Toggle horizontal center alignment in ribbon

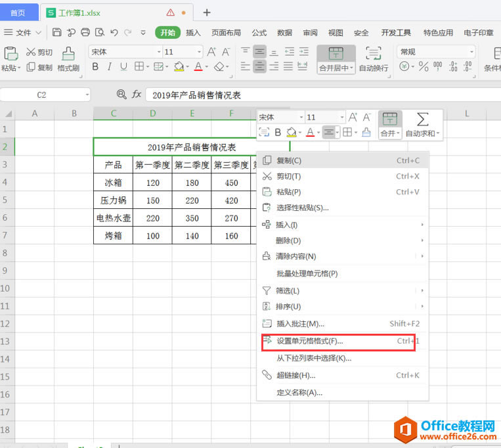[260, 66]
